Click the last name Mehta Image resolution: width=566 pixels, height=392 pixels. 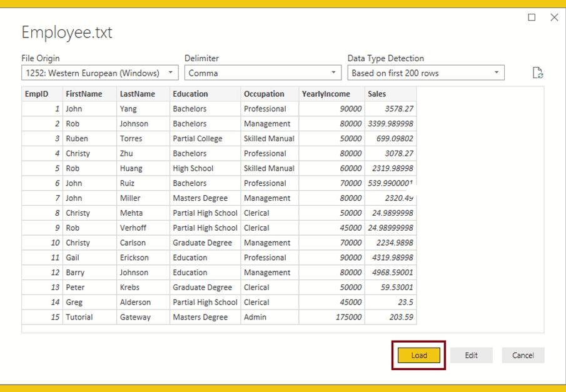(x=143, y=213)
